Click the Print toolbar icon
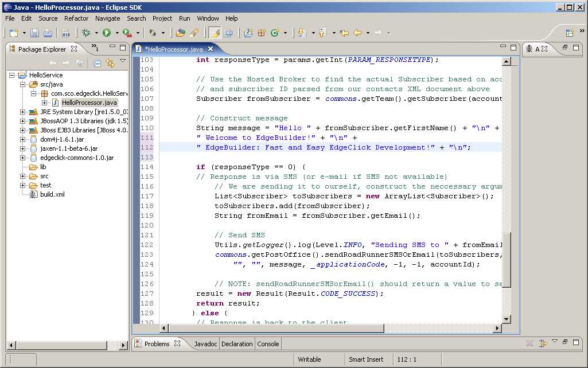 48,33
